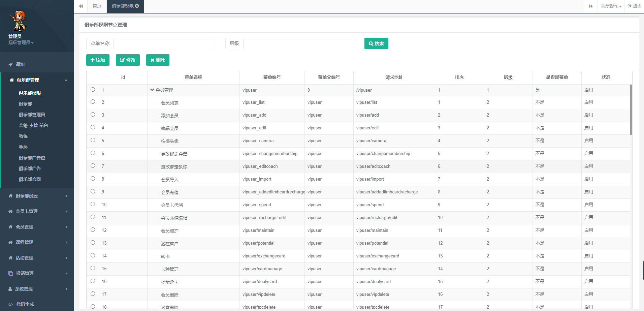Open the 关闭操作 dropdown
644x311 pixels.
(611, 6)
